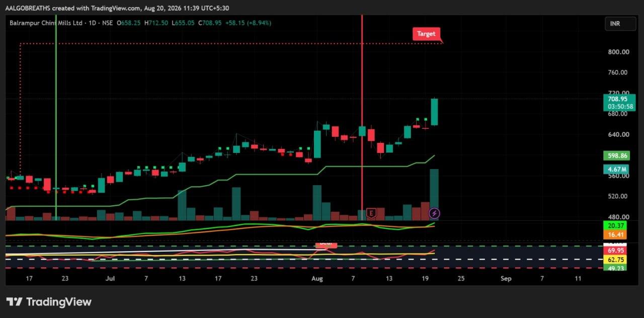Screen dimensions: 644x318
Task: Click the 520.00 price axis label
Action: (x=618, y=196)
